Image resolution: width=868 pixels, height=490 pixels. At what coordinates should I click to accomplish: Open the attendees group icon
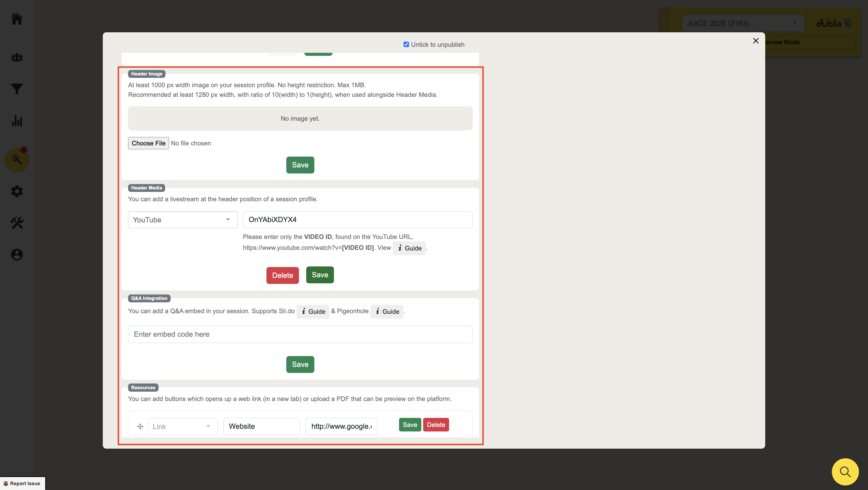click(17, 57)
